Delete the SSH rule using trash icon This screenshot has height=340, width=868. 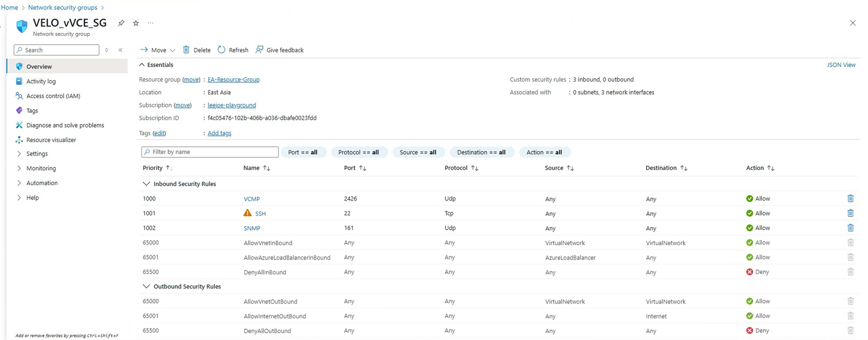point(850,213)
